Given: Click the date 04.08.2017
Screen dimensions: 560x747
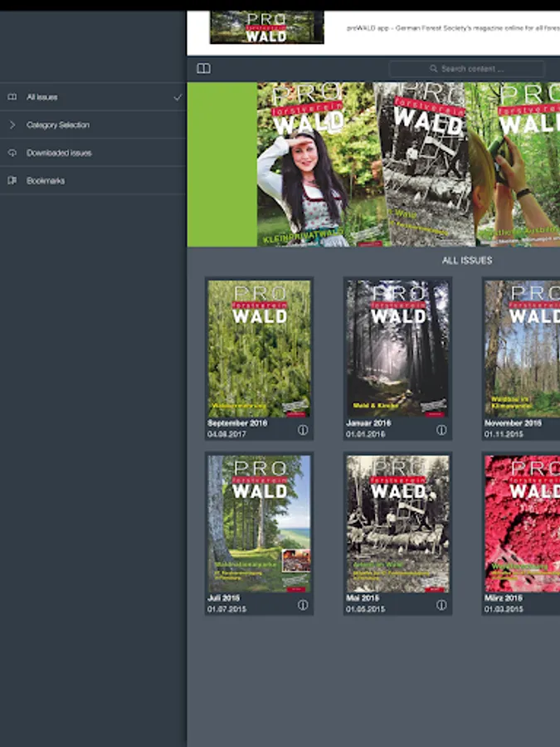Looking at the screenshot, I should [x=226, y=434].
